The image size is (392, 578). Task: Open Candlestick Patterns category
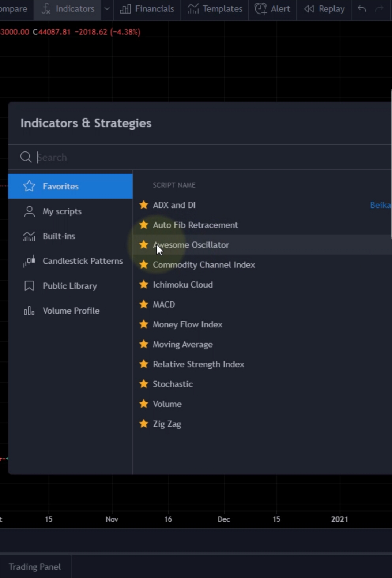[70, 261]
